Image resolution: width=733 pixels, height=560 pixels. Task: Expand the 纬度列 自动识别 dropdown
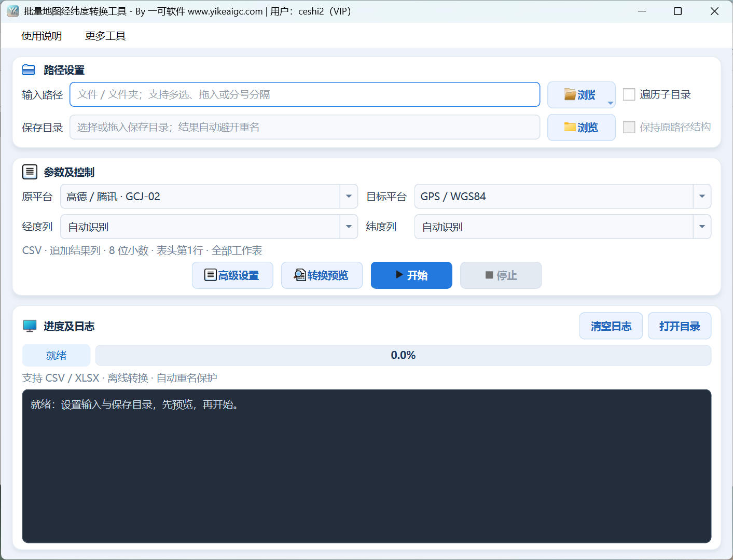tap(563, 227)
